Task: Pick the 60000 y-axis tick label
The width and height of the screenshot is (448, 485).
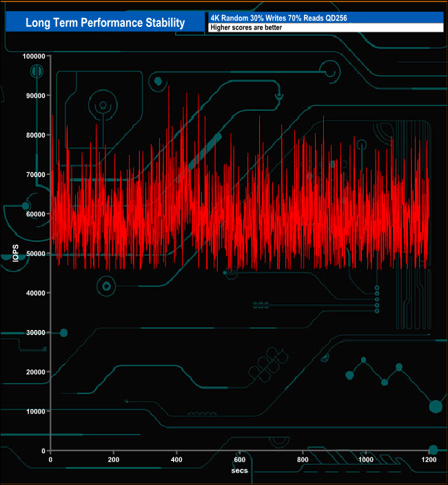Action: (34, 214)
